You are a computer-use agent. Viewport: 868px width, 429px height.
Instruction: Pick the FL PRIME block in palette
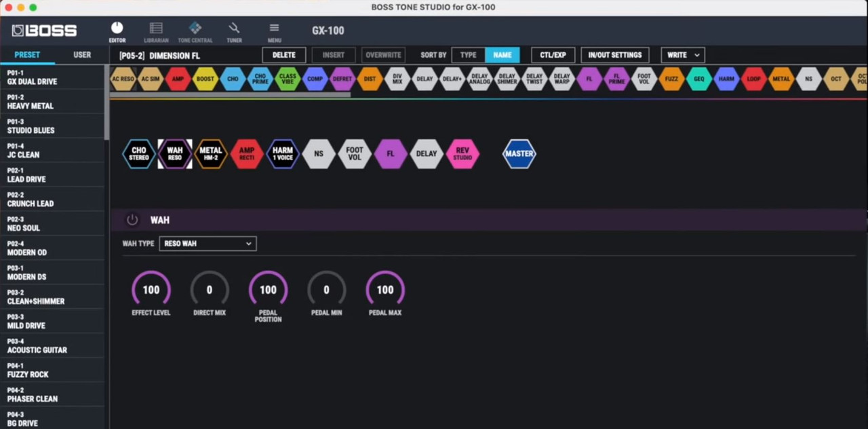pyautogui.click(x=616, y=79)
